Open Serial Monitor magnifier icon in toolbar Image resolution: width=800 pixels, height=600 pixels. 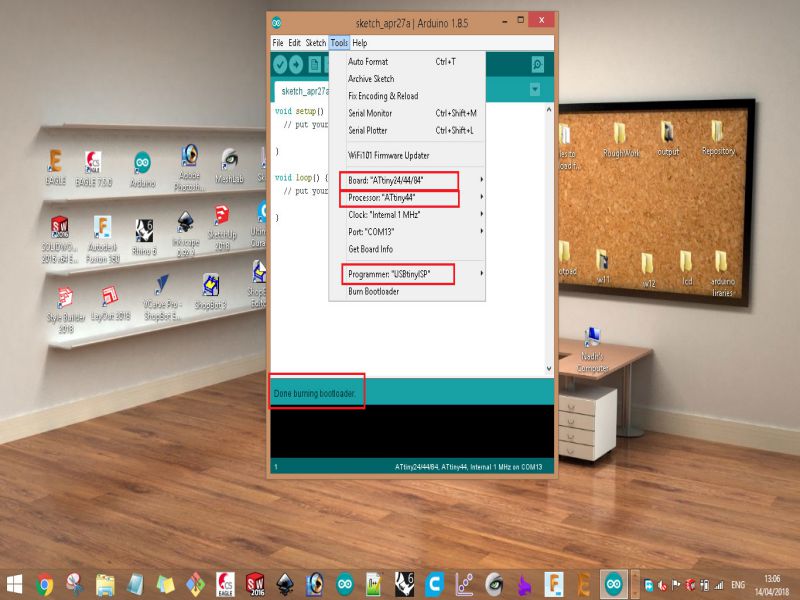(x=537, y=64)
